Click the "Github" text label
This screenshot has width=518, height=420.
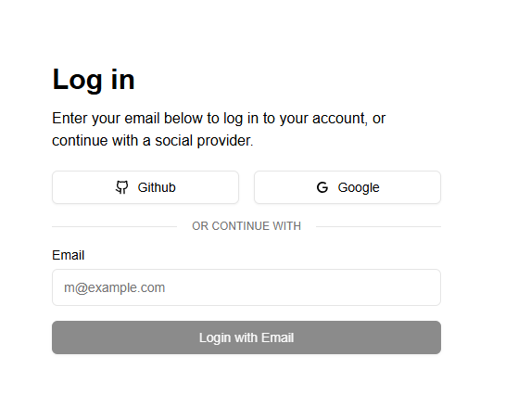click(157, 187)
